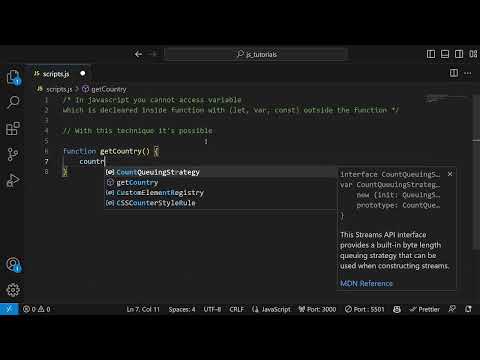
Task: Toggle the secondary side bar layout icon
Action: [459, 54]
